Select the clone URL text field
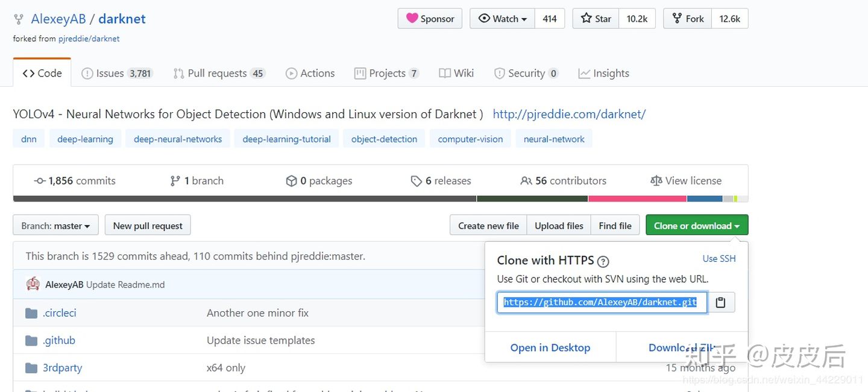Screen dimensions: 868x392 coord(601,303)
